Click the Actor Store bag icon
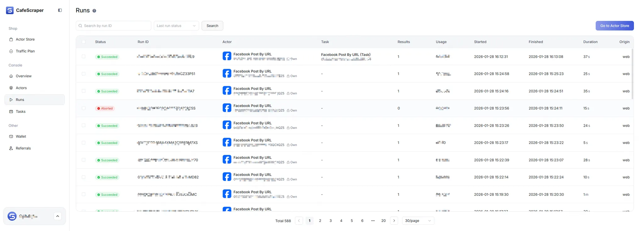The width and height of the screenshot is (644, 231). click(11, 39)
